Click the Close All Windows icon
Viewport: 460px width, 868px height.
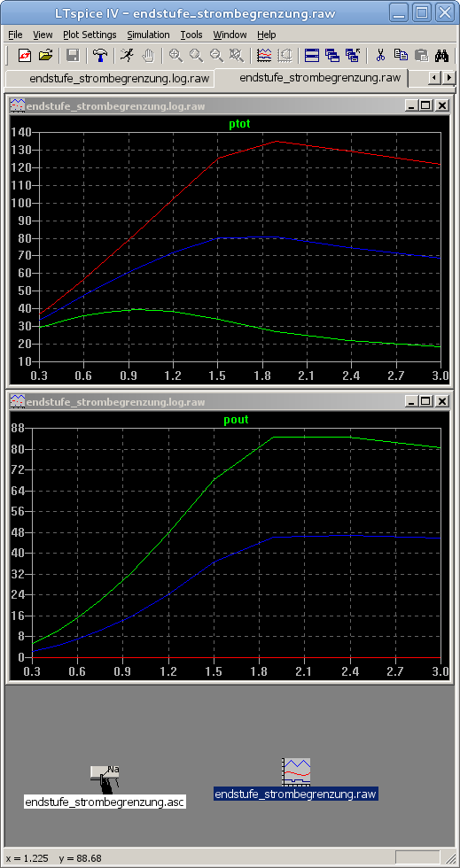pyautogui.click(x=353, y=55)
